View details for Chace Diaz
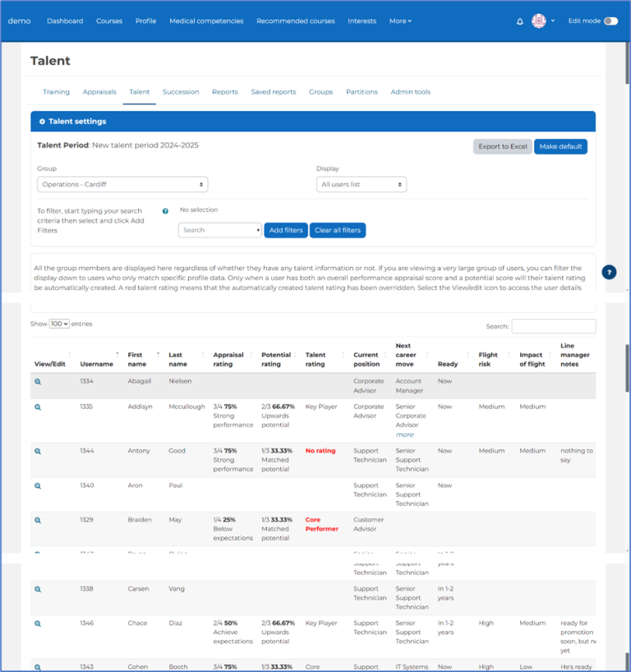Screen dimensions: 631x672 click(38, 624)
